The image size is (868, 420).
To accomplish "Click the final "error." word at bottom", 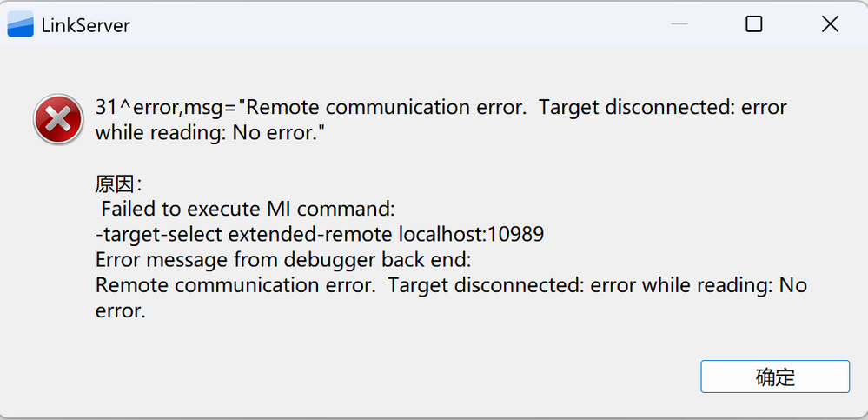I will pos(120,310).
